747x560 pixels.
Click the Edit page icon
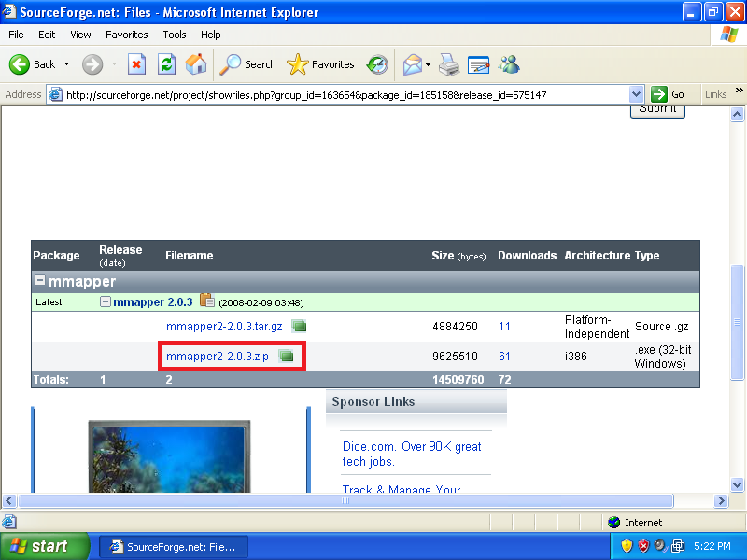(479, 64)
